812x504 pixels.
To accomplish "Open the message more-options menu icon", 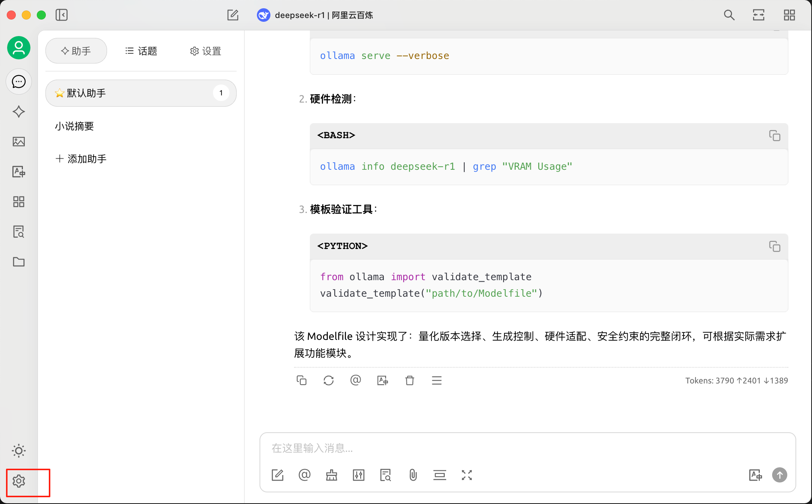I will click(x=437, y=380).
